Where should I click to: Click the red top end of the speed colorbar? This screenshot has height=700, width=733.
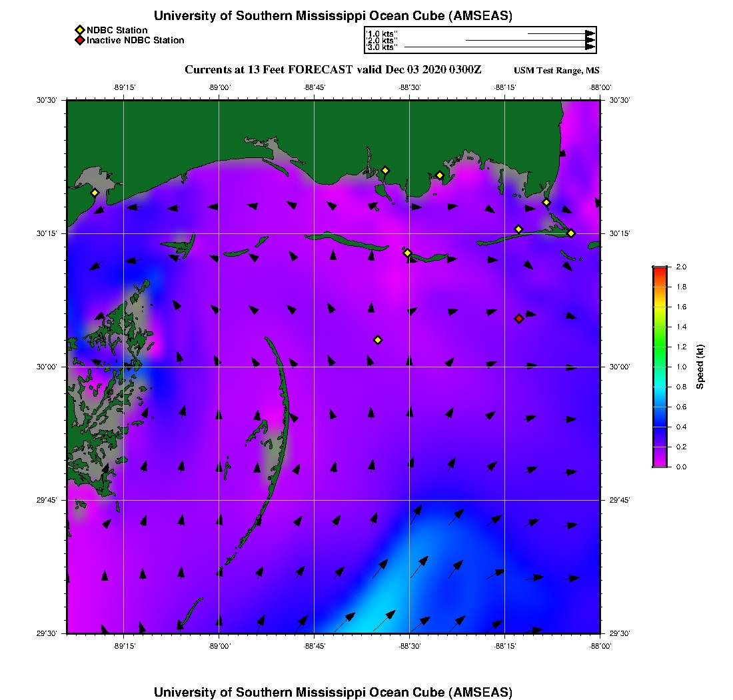click(x=660, y=270)
